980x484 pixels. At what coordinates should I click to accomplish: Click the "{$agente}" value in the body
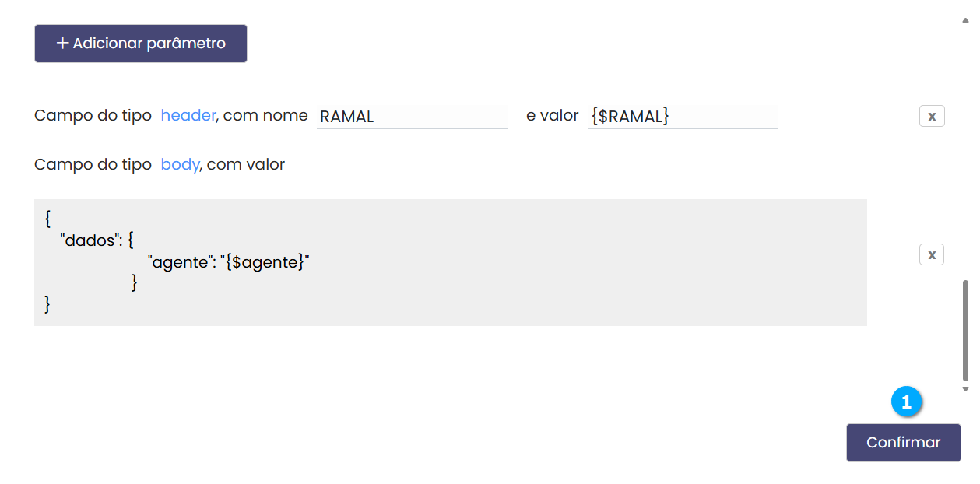(265, 263)
